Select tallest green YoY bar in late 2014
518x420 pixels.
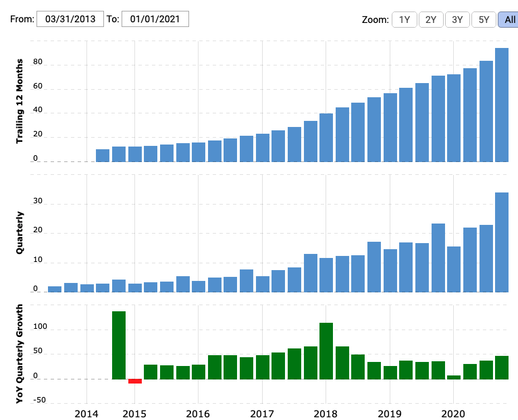(119, 345)
